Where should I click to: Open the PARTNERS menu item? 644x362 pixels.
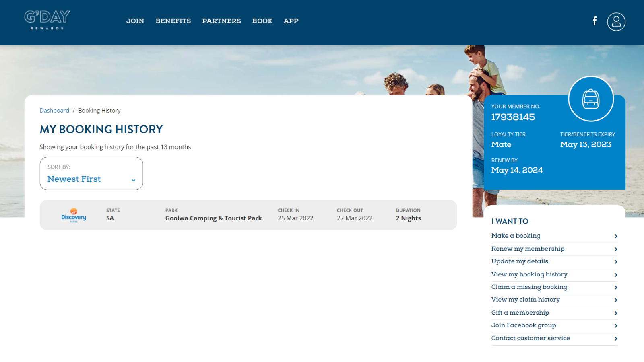[x=221, y=21]
